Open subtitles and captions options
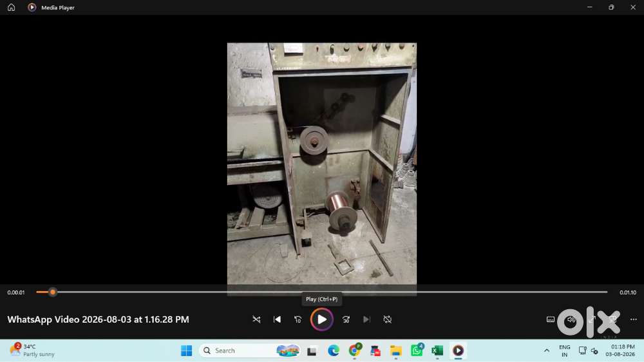Viewport: 644px width, 362px height. point(551,319)
